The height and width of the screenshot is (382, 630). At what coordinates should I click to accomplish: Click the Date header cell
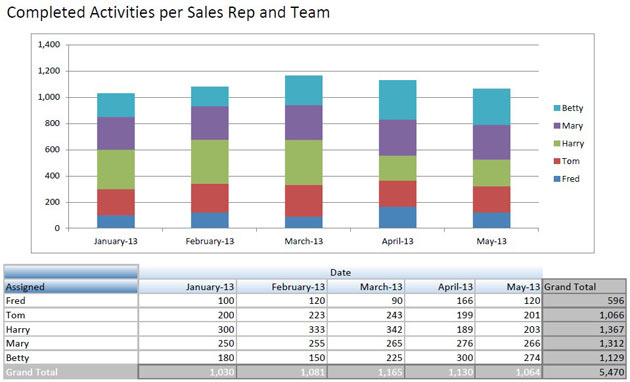pos(340,272)
